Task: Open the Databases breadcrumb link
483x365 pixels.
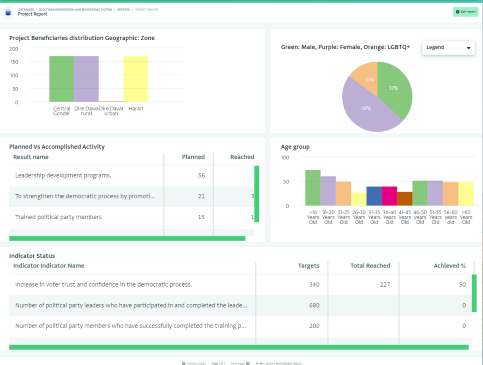Action: tap(26, 9)
